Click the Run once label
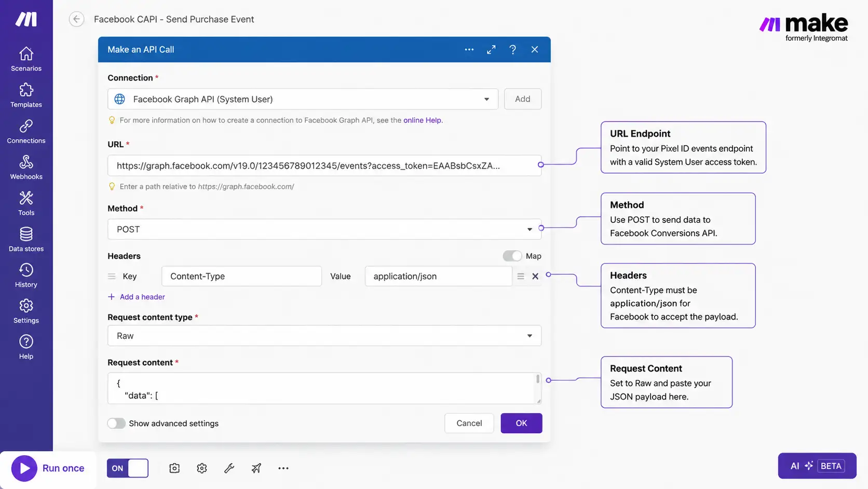The height and width of the screenshot is (489, 868). coord(63,468)
